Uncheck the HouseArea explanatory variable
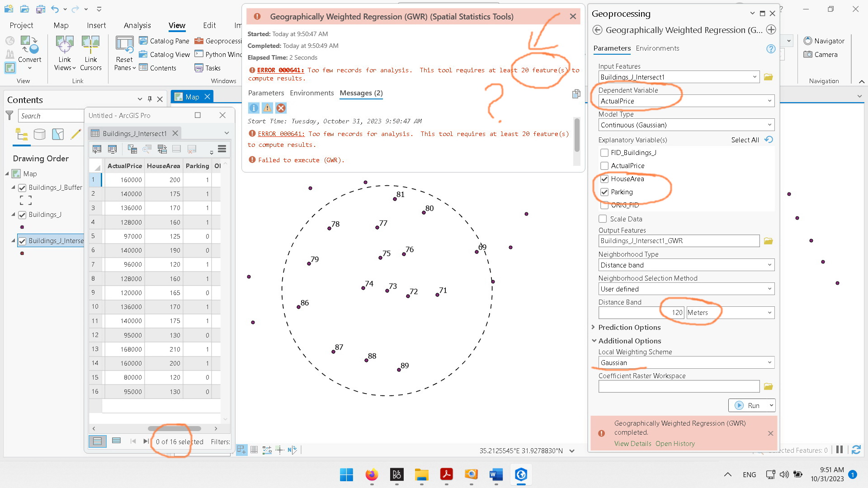Screen dimensions: 868x488 pyautogui.click(x=604, y=179)
